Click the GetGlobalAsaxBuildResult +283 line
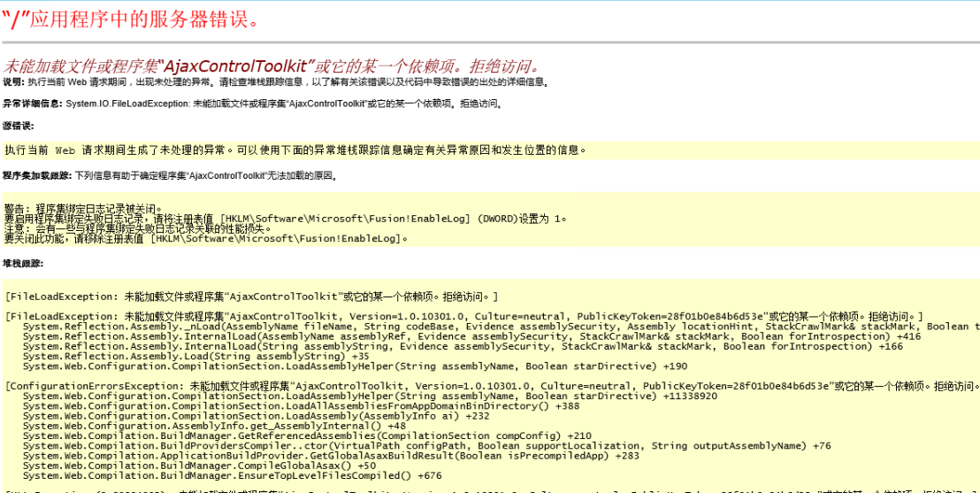The height and width of the screenshot is (493, 980). click(x=332, y=456)
